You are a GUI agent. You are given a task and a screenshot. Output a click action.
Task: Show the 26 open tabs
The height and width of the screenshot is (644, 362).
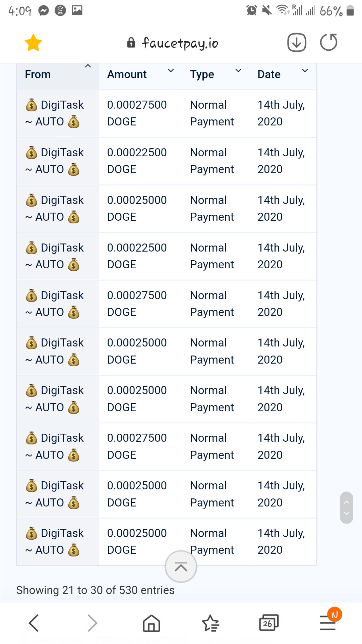(x=269, y=623)
